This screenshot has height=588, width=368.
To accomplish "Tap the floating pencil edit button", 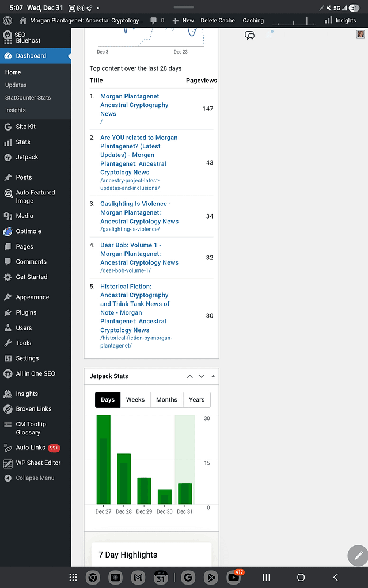I will click(x=357, y=556).
